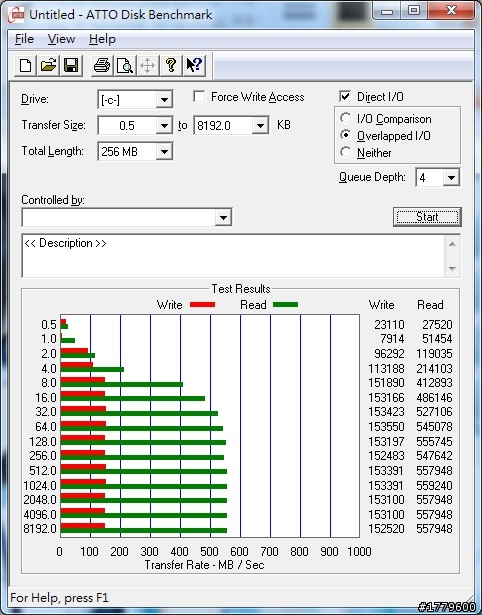
Task: Click the 8192.0 transfer size row label
Action: tap(40, 529)
